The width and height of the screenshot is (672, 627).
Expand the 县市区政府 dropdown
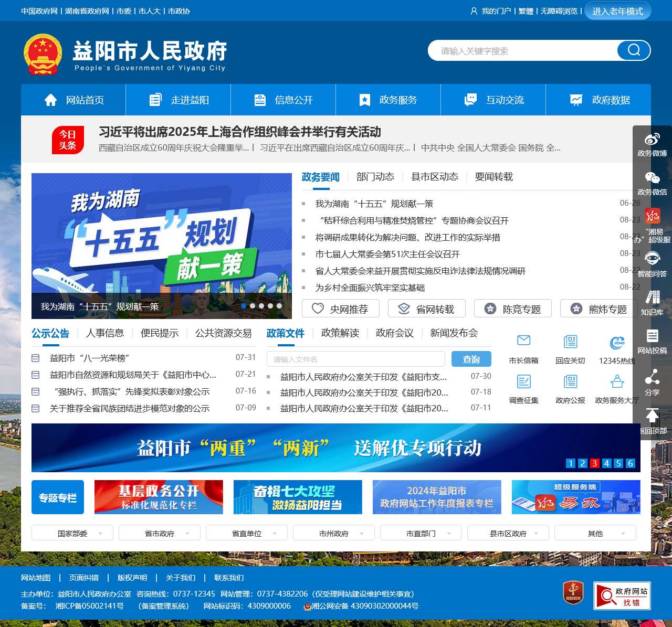508,533
